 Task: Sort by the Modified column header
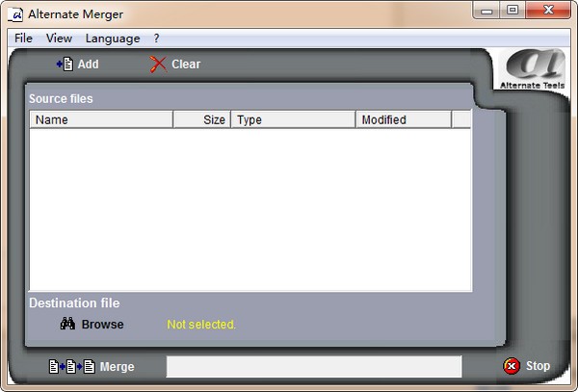point(404,119)
